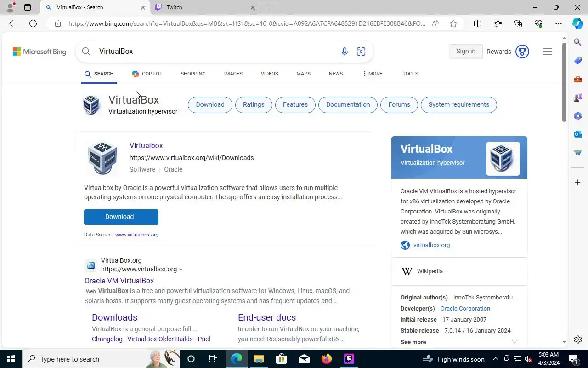Open the Changelog link

[x=107, y=339]
